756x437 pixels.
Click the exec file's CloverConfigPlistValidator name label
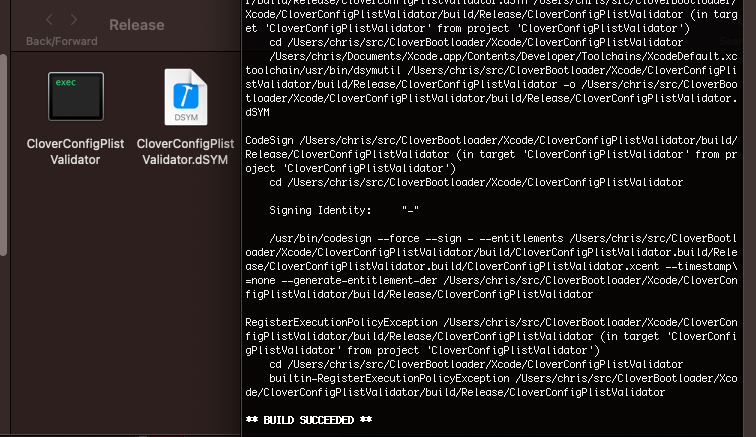(75, 151)
